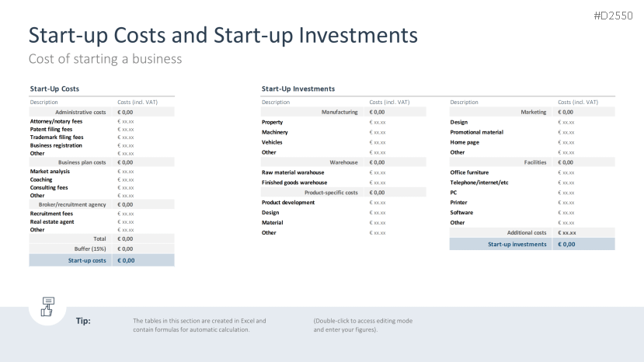Click the Attorney/notary fees row label
Image resolution: width=644 pixels, height=362 pixels.
pos(56,121)
